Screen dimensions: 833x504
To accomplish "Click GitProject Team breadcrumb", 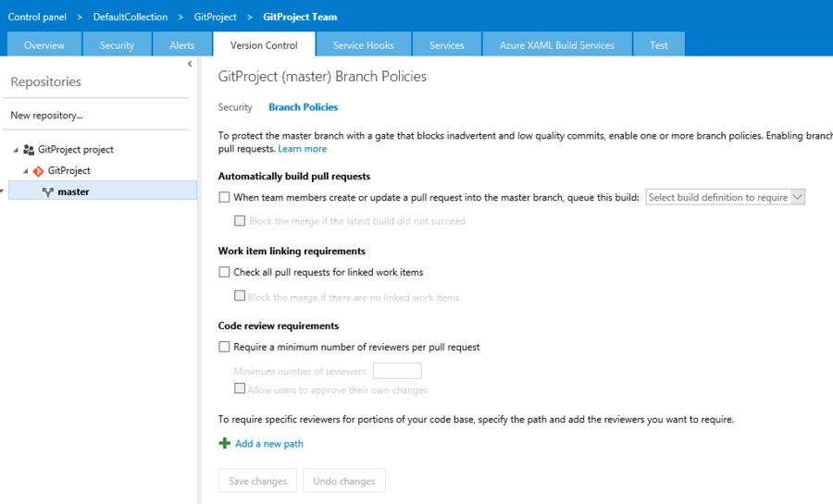I will point(300,17).
